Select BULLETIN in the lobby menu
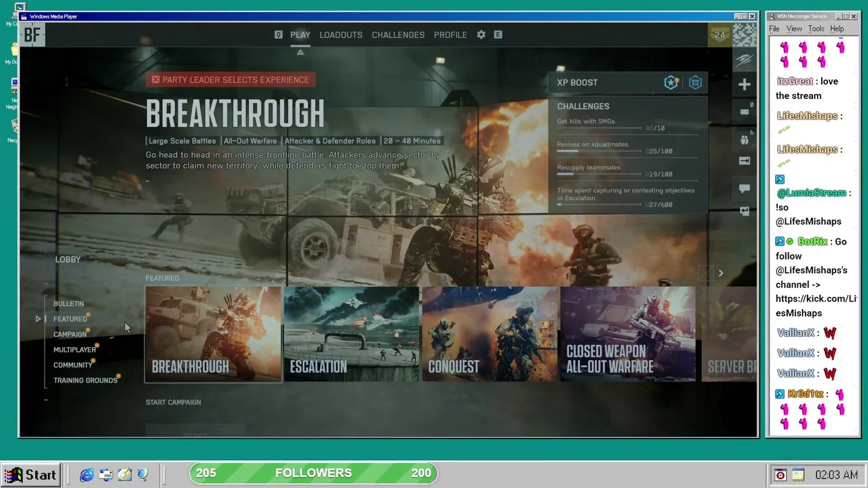 point(68,304)
